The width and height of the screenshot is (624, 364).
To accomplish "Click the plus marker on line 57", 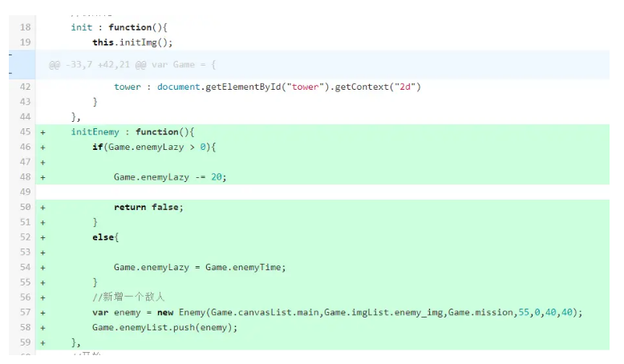I will [x=43, y=313].
